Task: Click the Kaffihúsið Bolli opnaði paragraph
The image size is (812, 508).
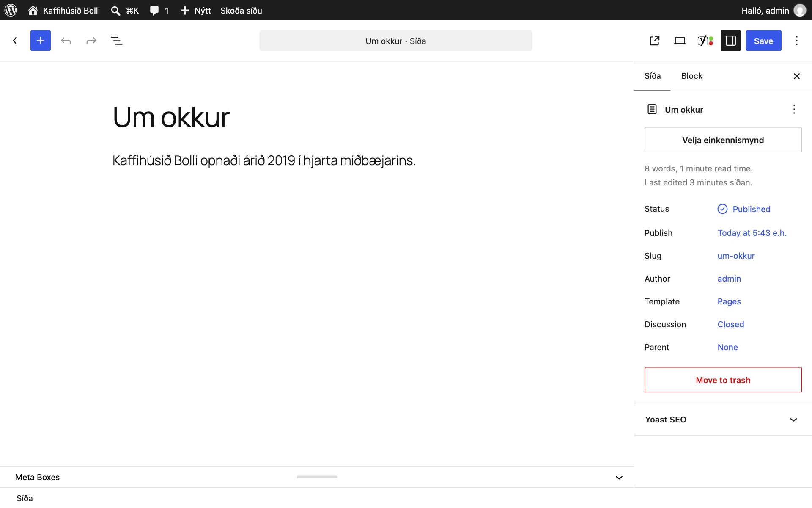Action: [264, 160]
